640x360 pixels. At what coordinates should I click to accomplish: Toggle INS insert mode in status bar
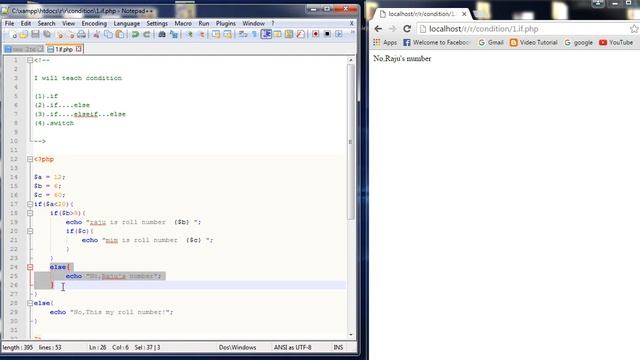coord(338,347)
